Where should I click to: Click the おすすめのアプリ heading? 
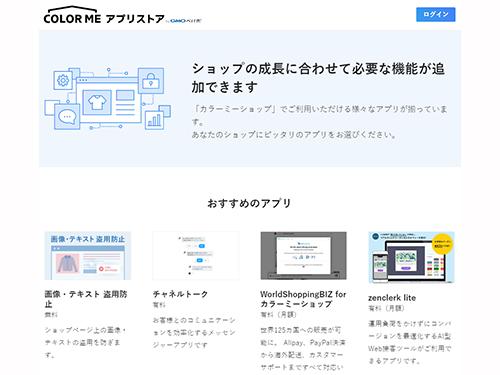click(249, 203)
